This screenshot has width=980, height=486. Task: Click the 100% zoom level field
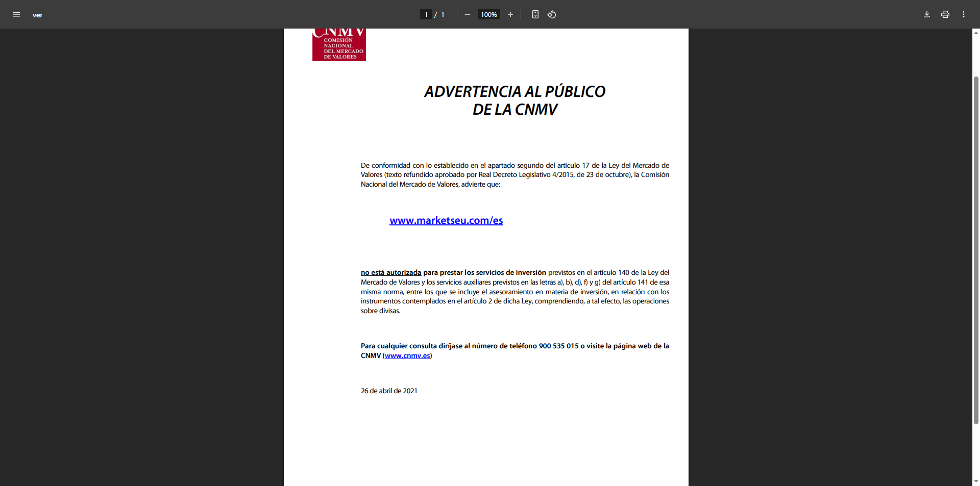coord(488,14)
